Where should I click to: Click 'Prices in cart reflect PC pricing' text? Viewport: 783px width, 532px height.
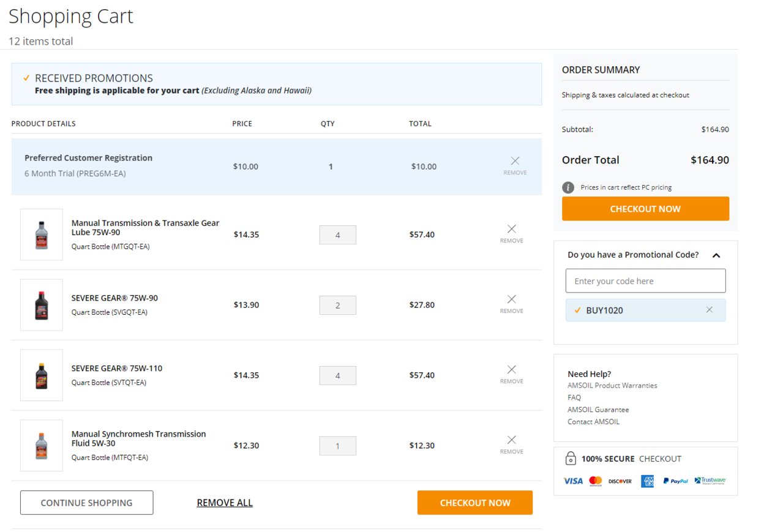click(626, 187)
